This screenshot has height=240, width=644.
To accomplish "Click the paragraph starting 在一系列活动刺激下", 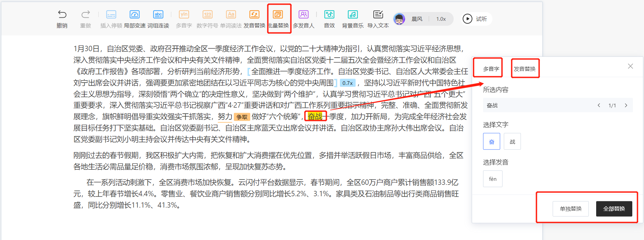I will 266,194.
